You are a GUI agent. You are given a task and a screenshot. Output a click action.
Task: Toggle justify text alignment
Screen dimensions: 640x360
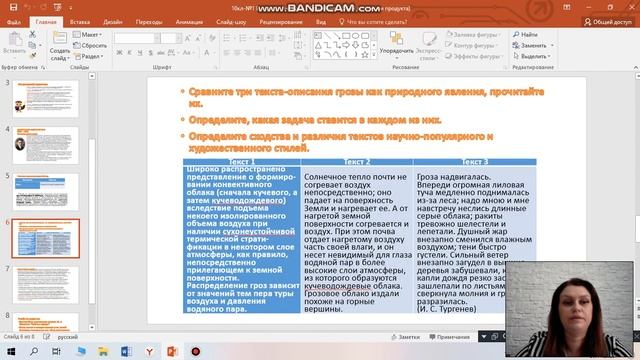[x=258, y=53]
